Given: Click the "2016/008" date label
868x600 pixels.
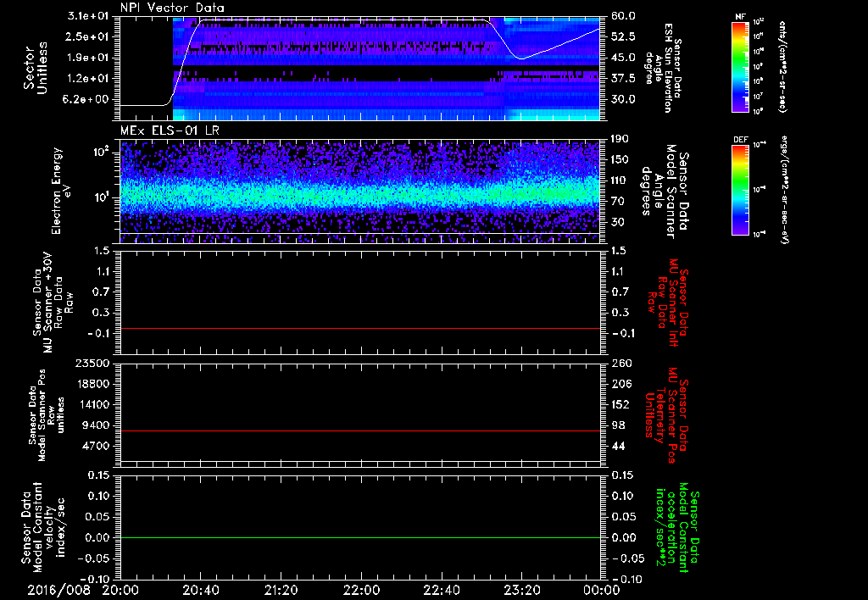Looking at the screenshot, I should click(59, 590).
